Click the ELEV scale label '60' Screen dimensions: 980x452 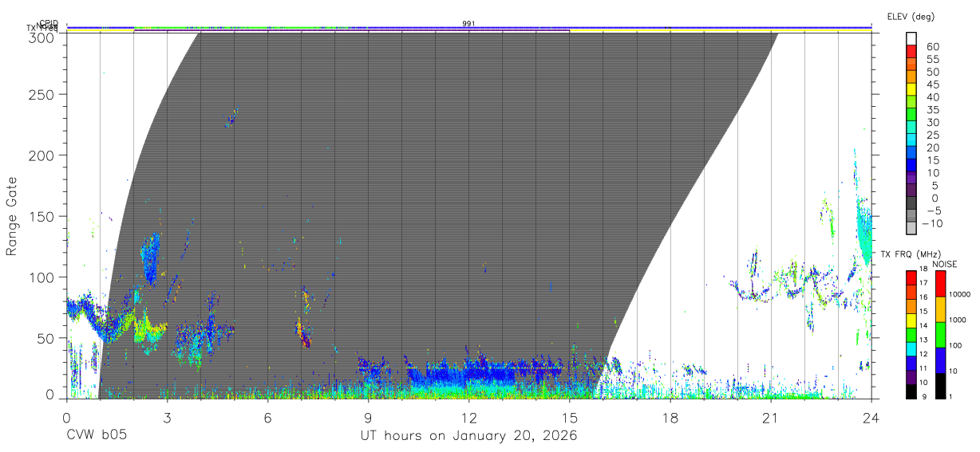(x=932, y=47)
